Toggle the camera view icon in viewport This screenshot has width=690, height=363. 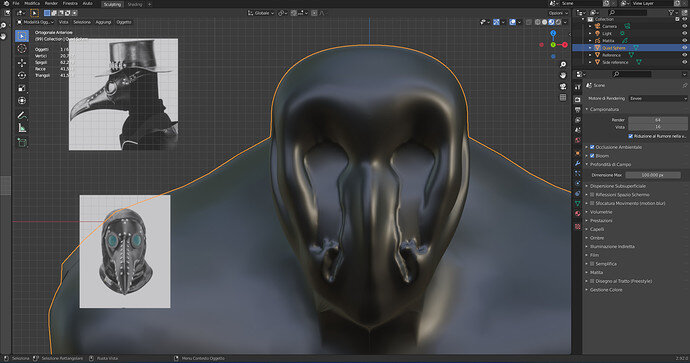point(563,86)
